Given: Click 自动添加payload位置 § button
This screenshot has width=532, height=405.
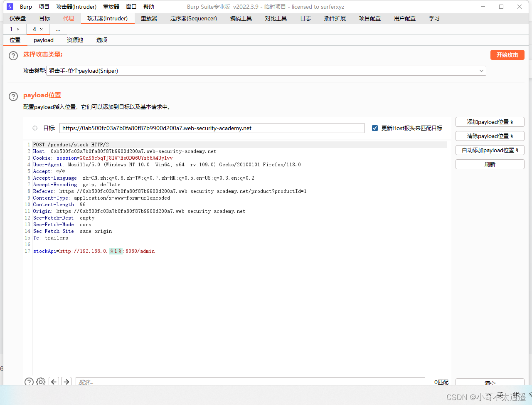Looking at the screenshot, I should (x=490, y=150).
